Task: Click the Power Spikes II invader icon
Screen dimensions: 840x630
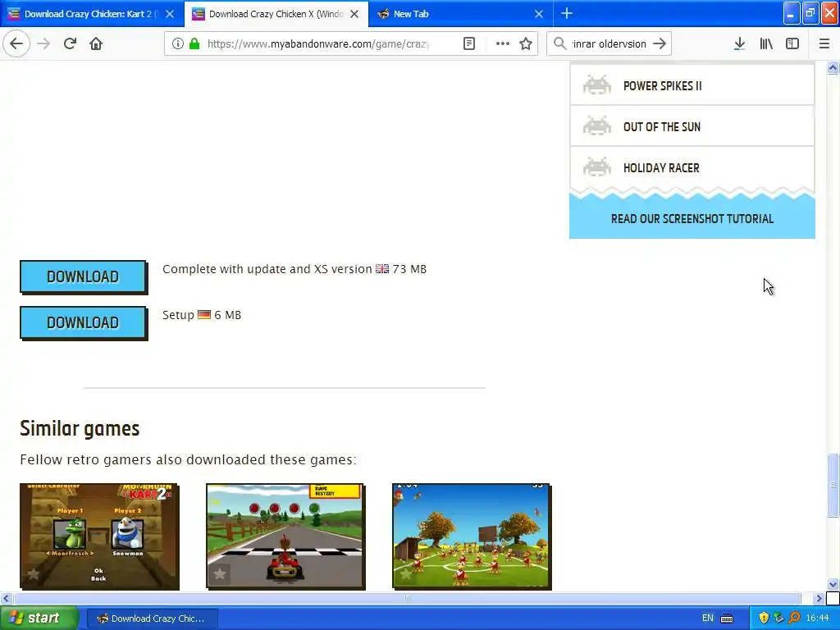Action: pyautogui.click(x=597, y=85)
